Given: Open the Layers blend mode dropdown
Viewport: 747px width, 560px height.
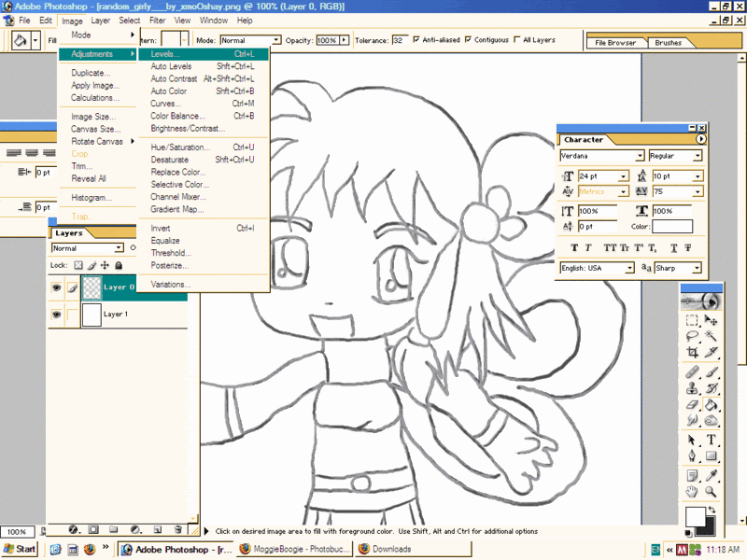Looking at the screenshot, I should [119, 248].
